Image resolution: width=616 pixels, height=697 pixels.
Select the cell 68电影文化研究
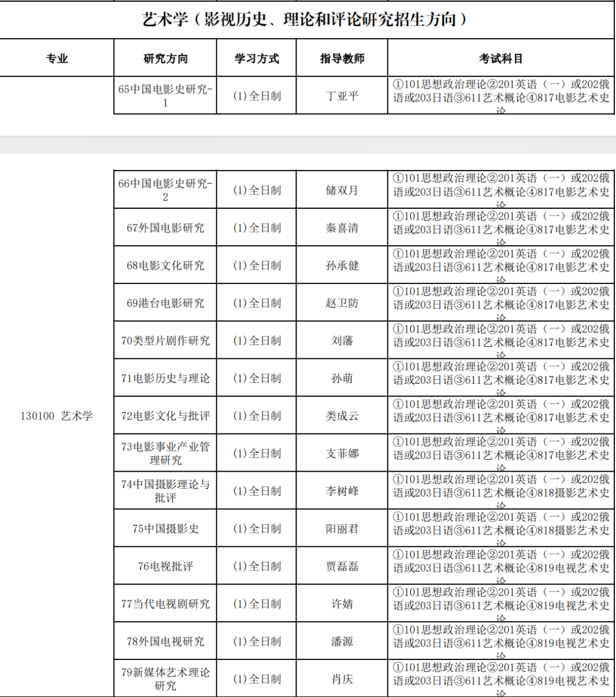click(165, 265)
